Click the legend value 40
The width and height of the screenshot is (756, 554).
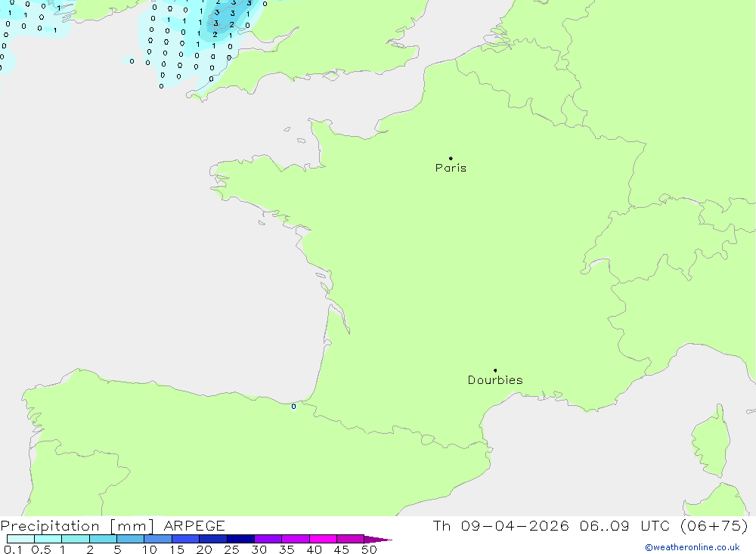pyautogui.click(x=314, y=549)
